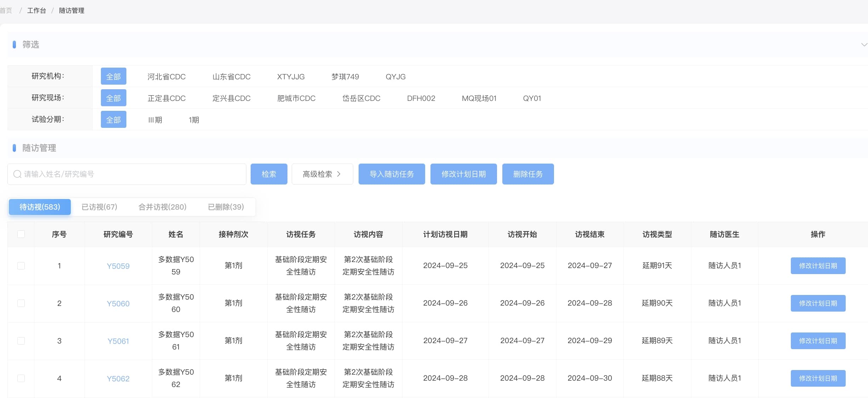This screenshot has width=868, height=398.
Task: Click 随访管理 breadcrumb text
Action: coord(72,11)
